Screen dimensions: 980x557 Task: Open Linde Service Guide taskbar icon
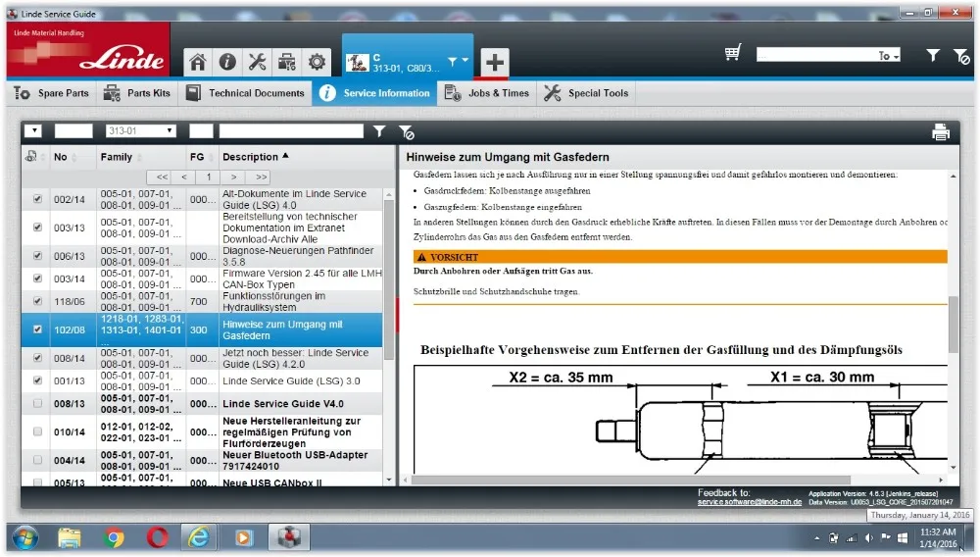(288, 537)
